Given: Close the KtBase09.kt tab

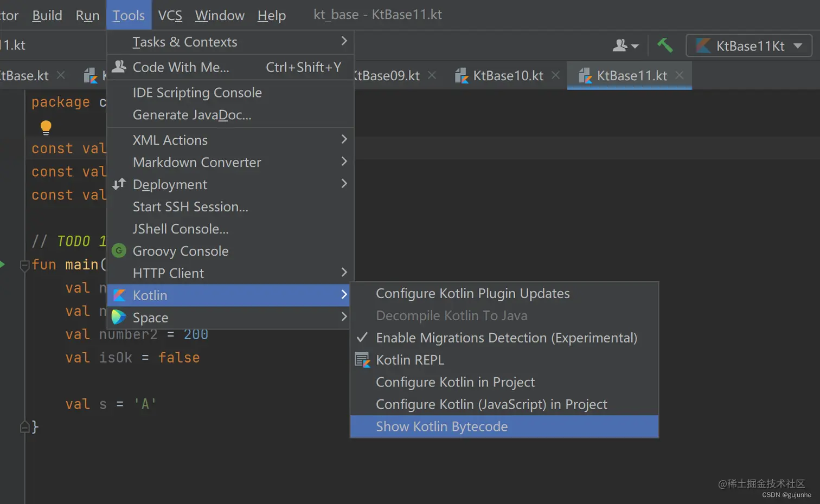Looking at the screenshot, I should click(x=432, y=75).
